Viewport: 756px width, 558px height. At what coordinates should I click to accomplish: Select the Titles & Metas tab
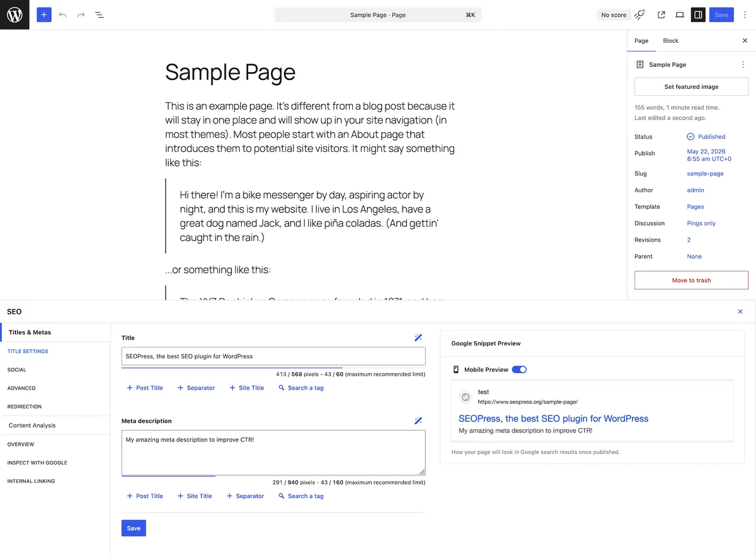[x=55, y=332]
